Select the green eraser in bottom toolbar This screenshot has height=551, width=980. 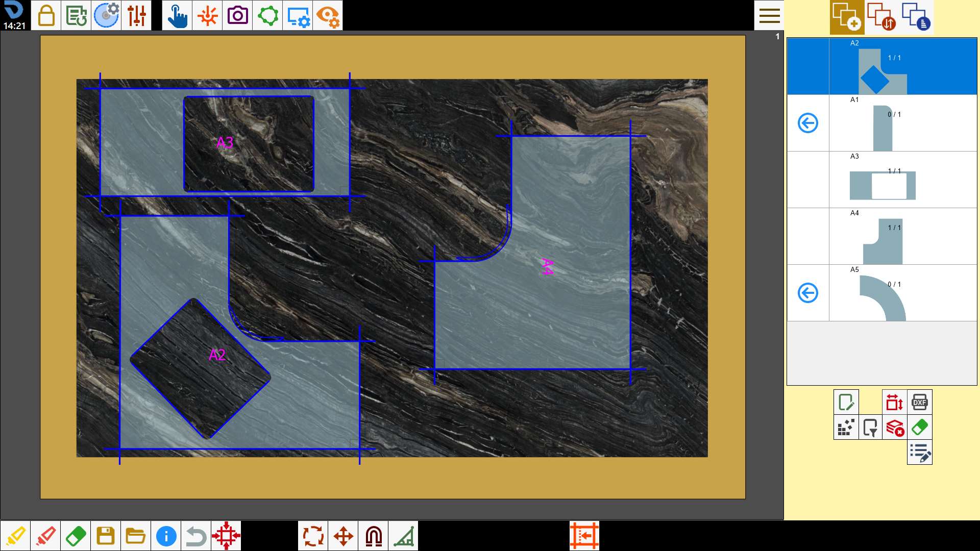tap(76, 536)
